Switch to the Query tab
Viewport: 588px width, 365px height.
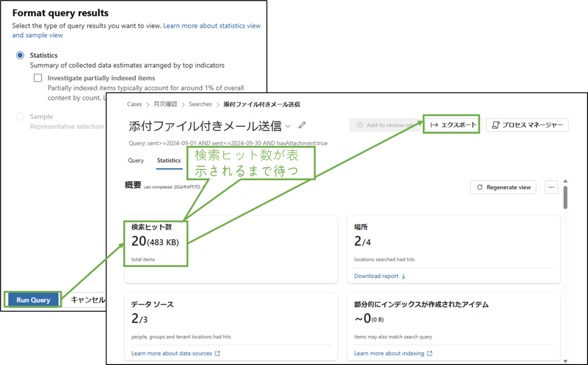click(136, 160)
